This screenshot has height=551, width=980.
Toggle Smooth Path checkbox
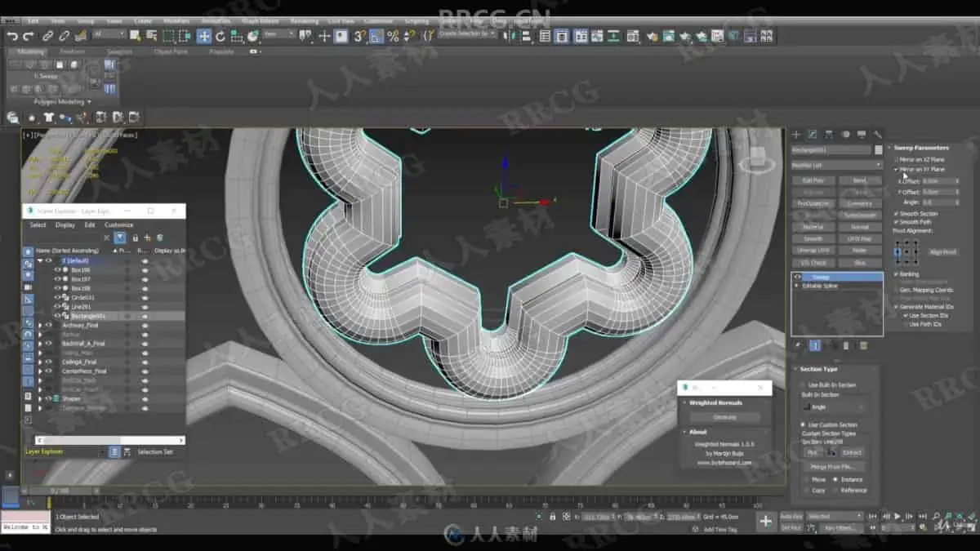(x=896, y=221)
